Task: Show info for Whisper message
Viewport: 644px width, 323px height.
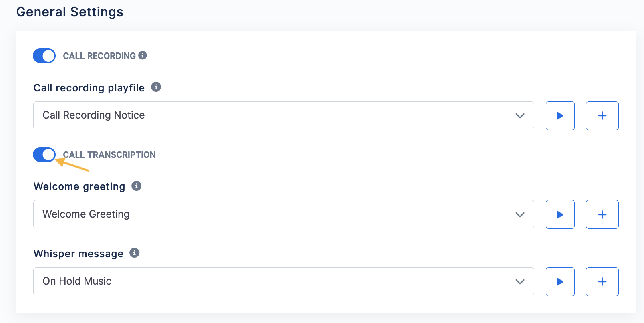Action: [x=135, y=253]
